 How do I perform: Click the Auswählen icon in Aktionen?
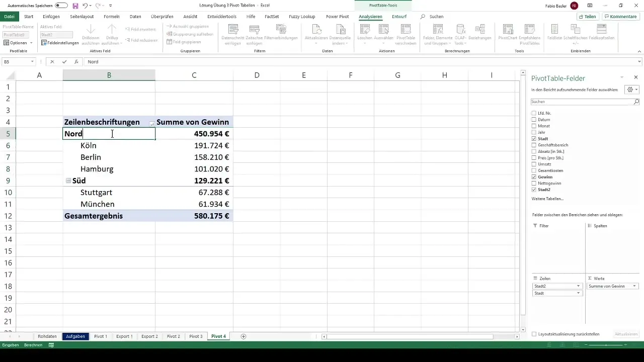point(384,29)
